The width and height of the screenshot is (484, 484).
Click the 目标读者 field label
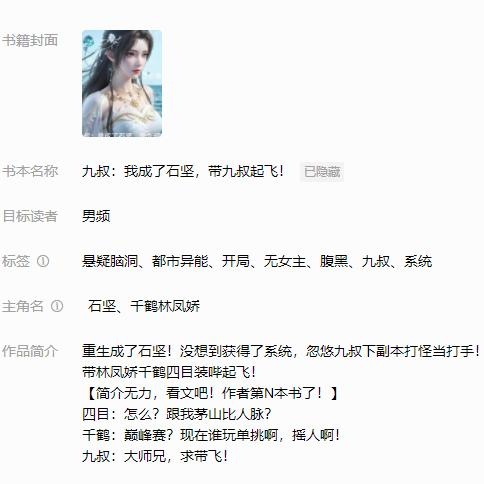pyautogui.click(x=30, y=216)
